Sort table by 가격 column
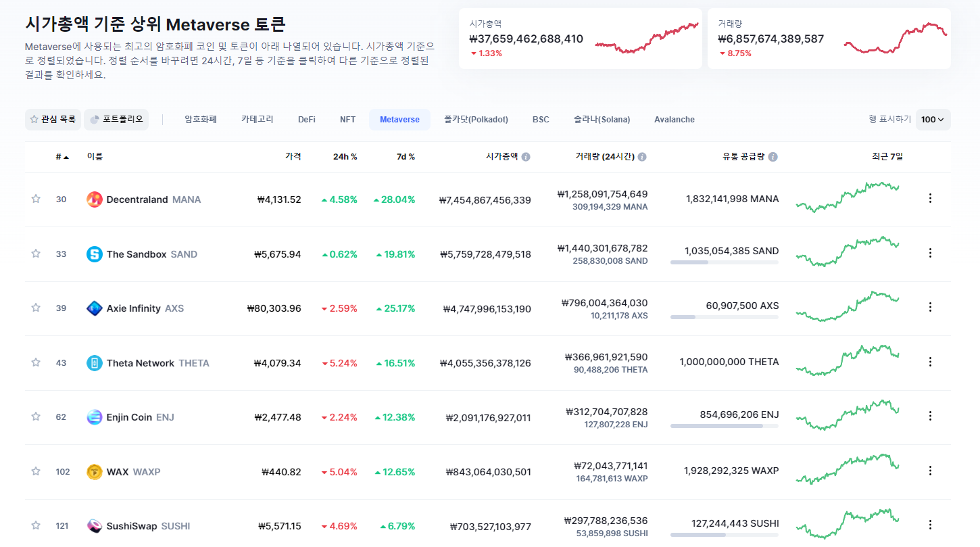The image size is (980, 547). (293, 157)
